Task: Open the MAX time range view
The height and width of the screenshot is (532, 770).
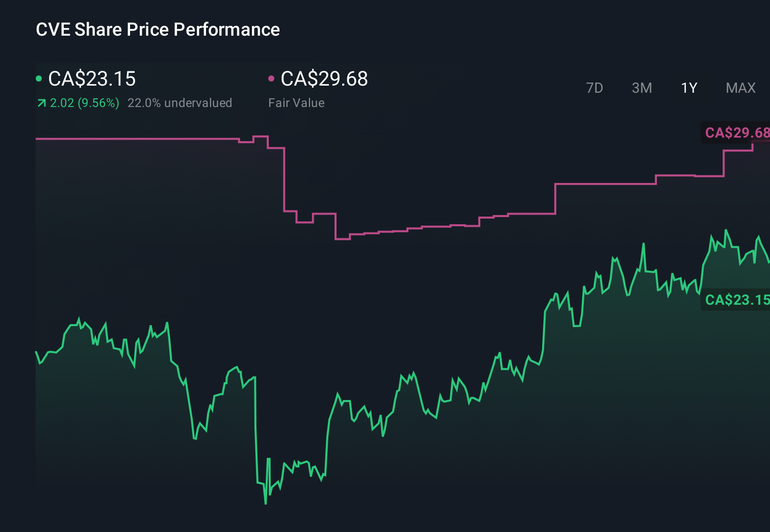Action: pos(740,88)
